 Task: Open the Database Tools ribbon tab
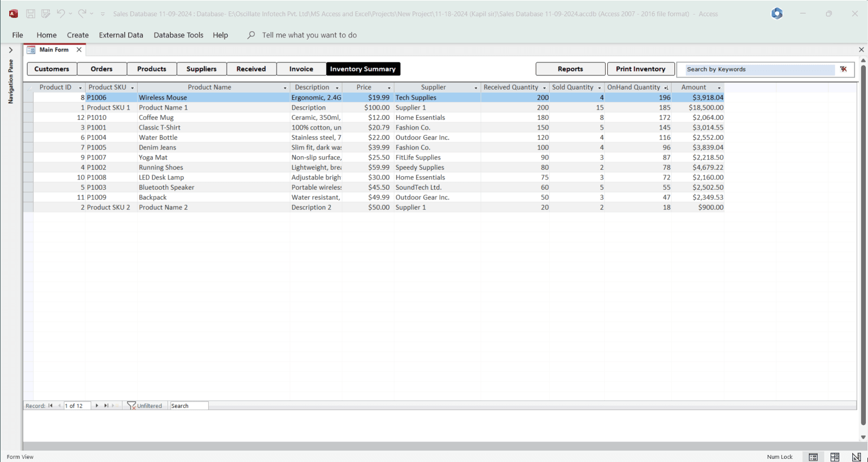[x=178, y=35]
